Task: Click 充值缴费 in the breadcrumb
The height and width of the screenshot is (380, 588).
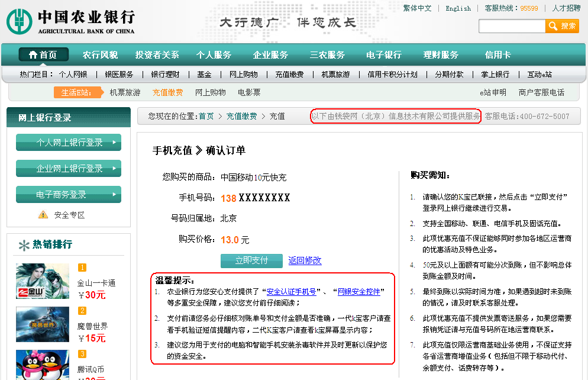Action: tap(241, 116)
